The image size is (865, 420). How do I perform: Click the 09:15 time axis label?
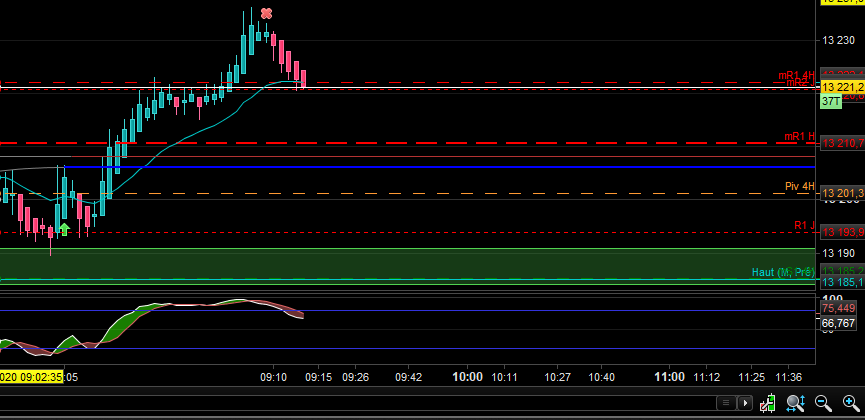318,378
